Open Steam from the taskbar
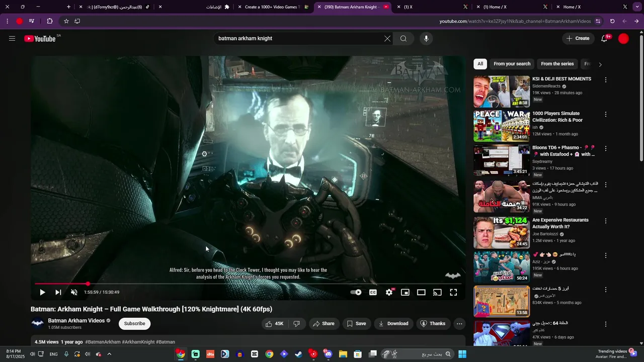The width and height of the screenshot is (644, 362). click(299, 354)
